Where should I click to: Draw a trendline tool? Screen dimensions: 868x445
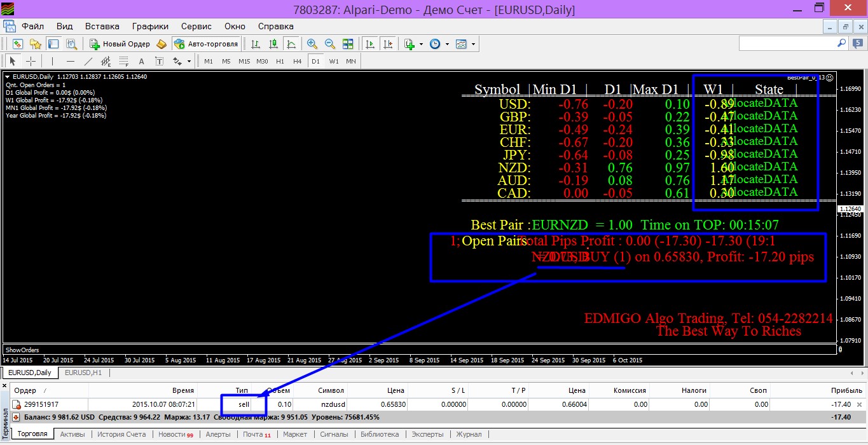[88, 61]
